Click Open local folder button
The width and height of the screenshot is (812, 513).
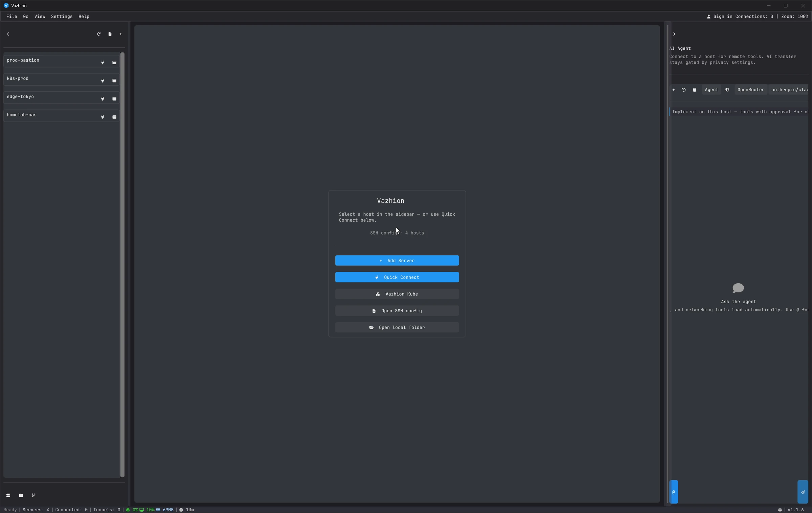click(397, 327)
